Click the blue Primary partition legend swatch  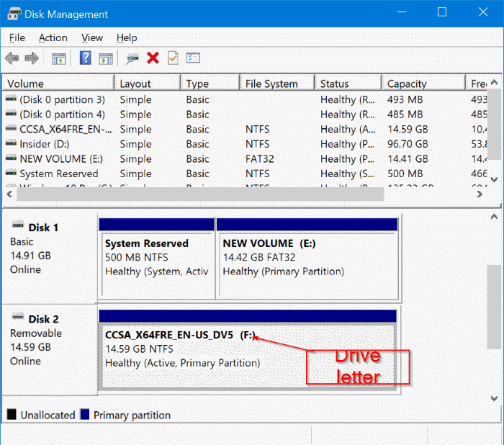[84, 414]
